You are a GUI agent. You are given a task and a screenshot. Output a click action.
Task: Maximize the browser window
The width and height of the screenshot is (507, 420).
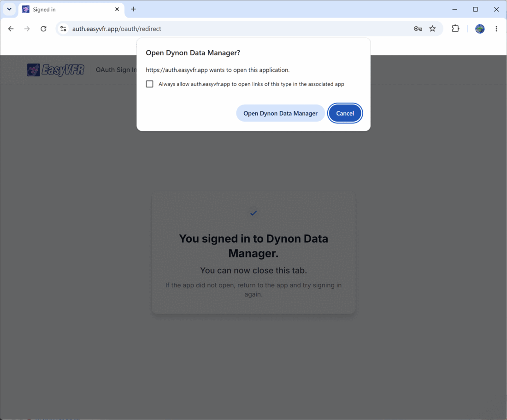click(x=475, y=9)
